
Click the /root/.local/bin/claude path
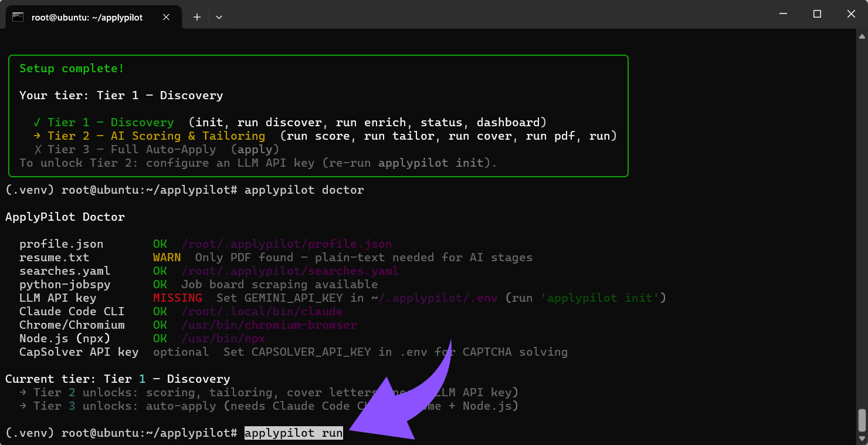coord(262,311)
